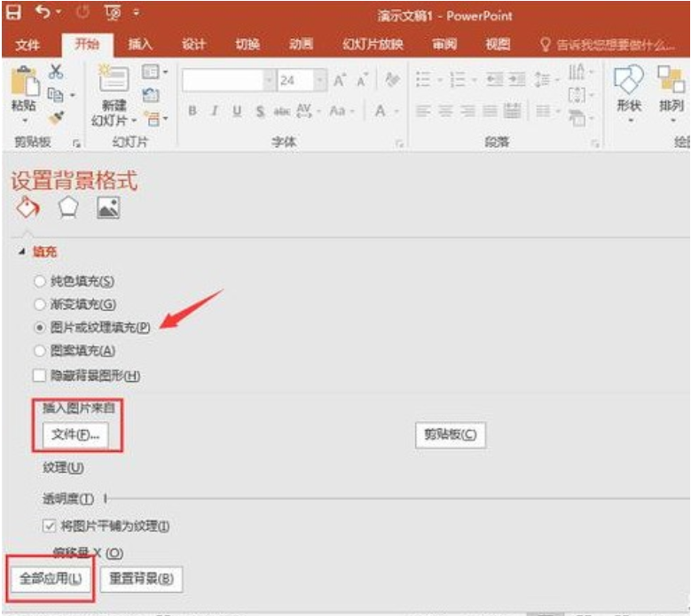691x616 pixels.
Task: Choose the Pattern fill (图案填充) radio button
Action: [39, 350]
